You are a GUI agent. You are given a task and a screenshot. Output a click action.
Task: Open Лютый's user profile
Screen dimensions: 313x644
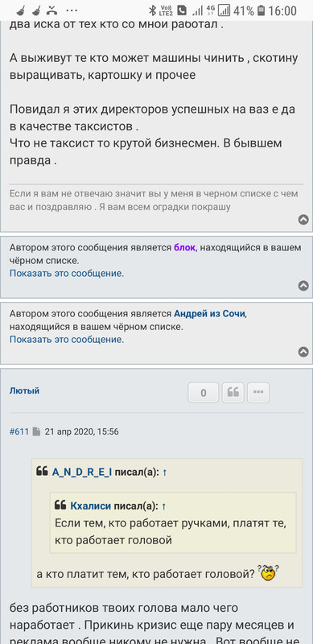pyautogui.click(x=25, y=390)
